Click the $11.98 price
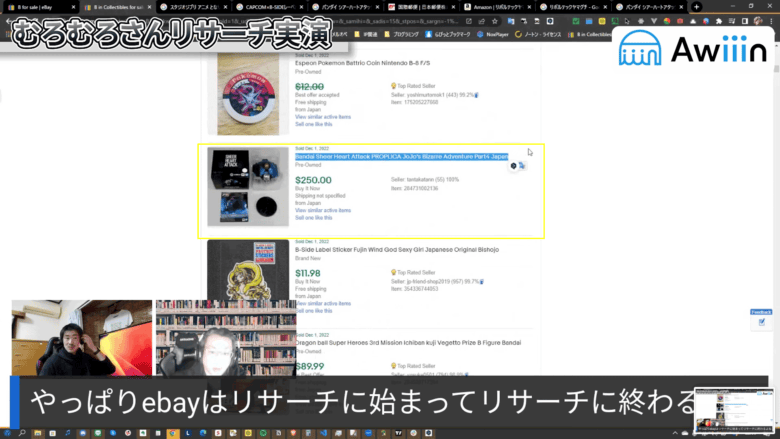The width and height of the screenshot is (780, 439). (x=307, y=273)
